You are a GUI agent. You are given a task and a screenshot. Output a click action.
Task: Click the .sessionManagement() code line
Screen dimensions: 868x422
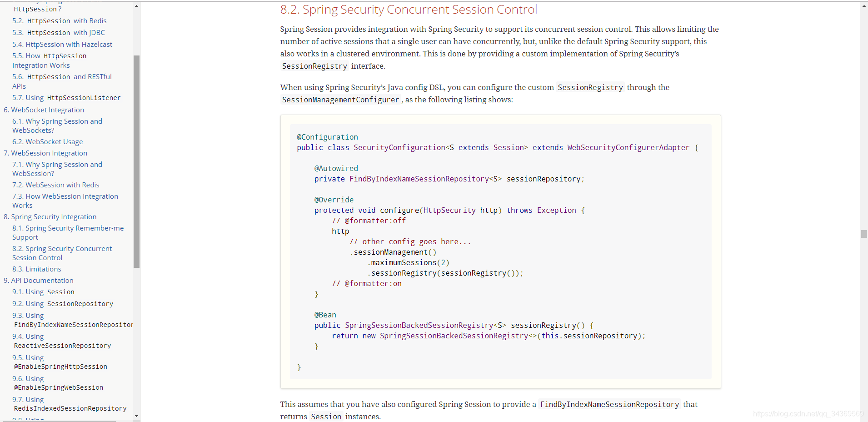click(x=393, y=252)
